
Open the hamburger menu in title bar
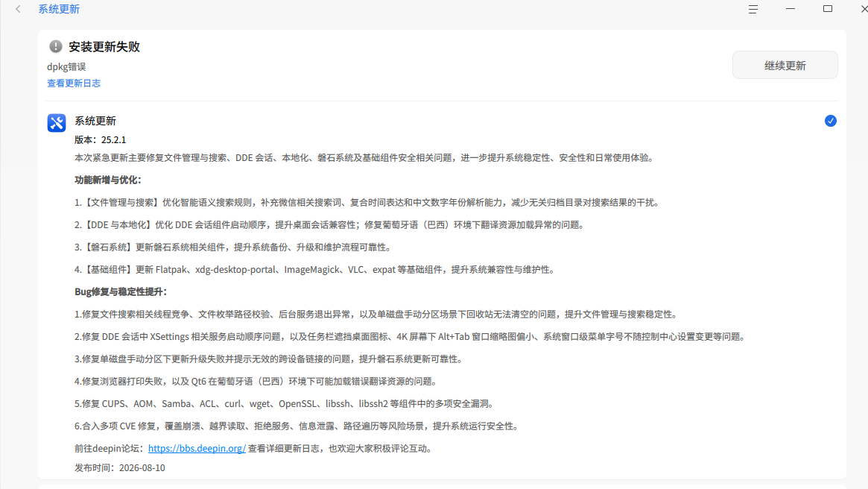point(753,9)
